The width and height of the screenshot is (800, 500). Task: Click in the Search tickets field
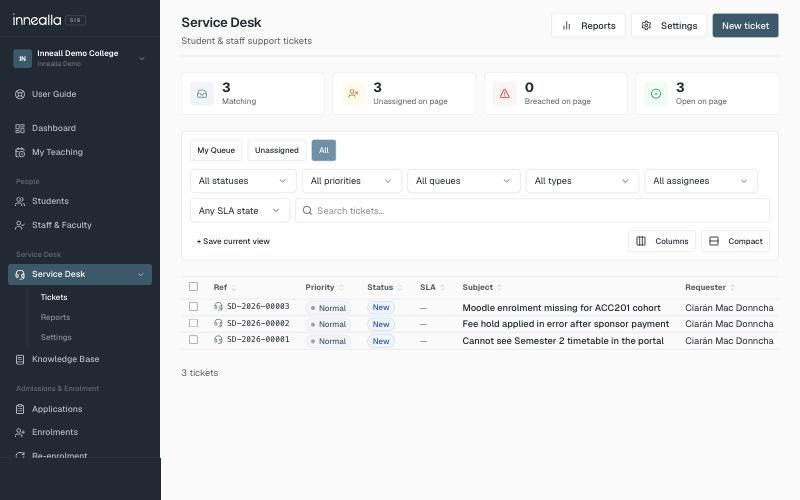pos(532,211)
